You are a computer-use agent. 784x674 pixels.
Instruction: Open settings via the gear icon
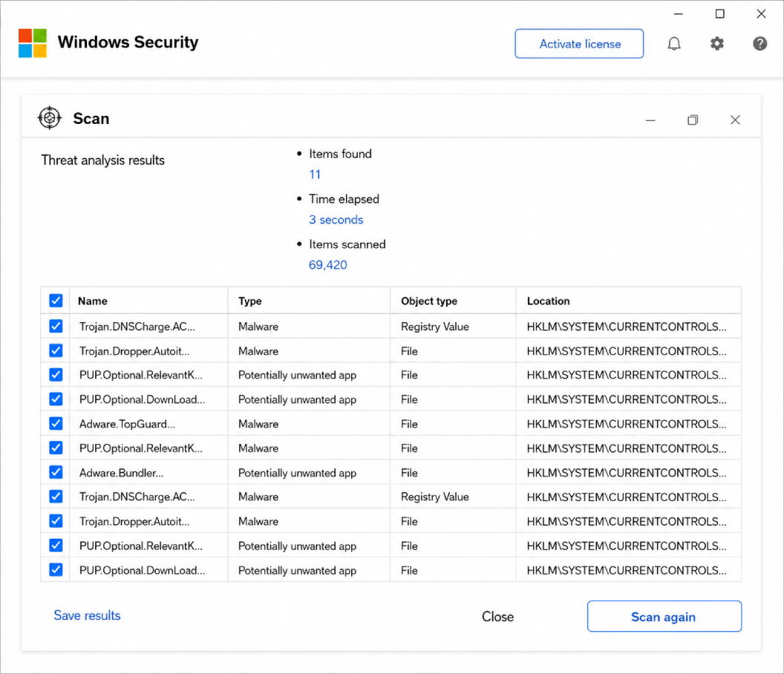tap(717, 44)
